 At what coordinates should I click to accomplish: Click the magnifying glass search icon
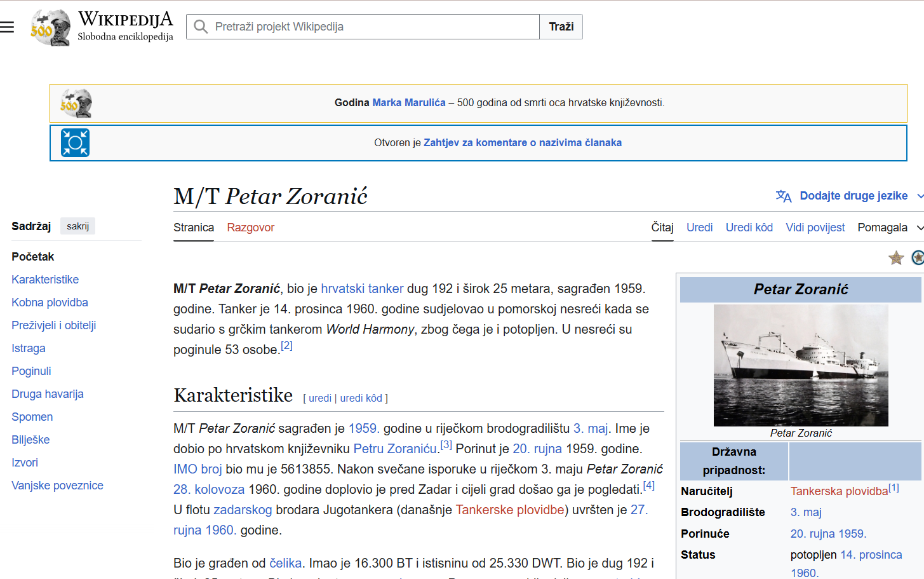click(201, 27)
